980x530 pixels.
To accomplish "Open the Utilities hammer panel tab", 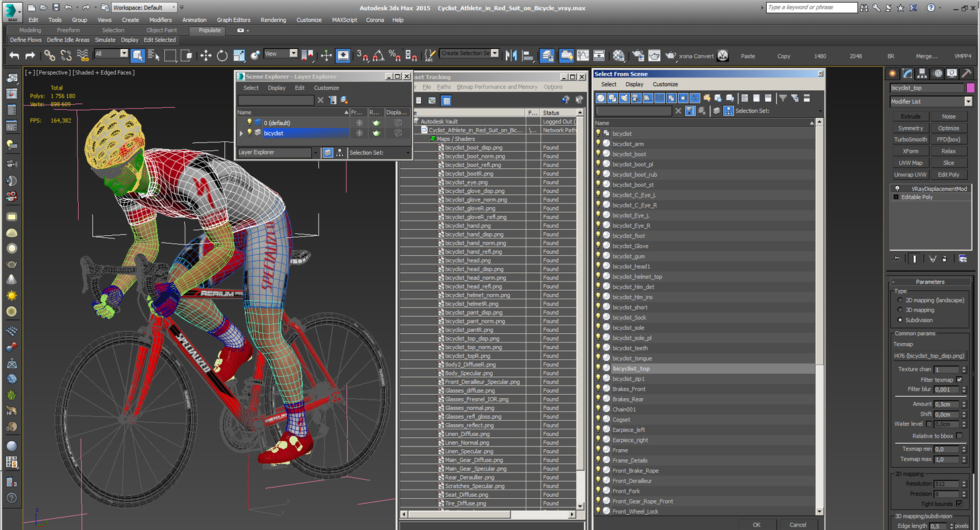I will pos(967,74).
